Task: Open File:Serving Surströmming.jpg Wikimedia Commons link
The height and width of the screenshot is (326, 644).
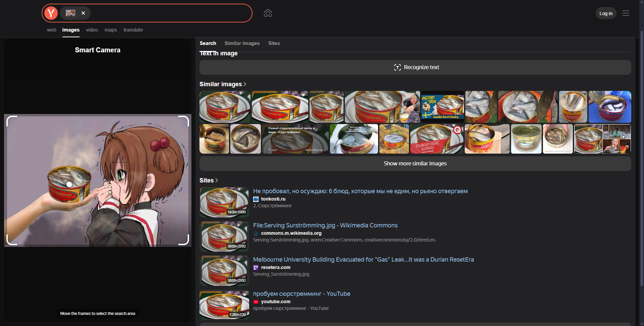Action: (x=325, y=225)
